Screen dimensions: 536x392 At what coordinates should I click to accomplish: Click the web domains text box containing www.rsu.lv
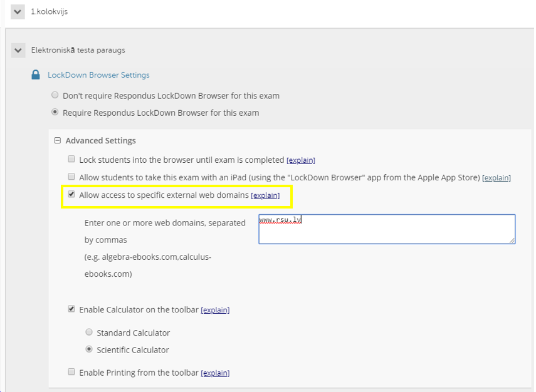(x=386, y=229)
